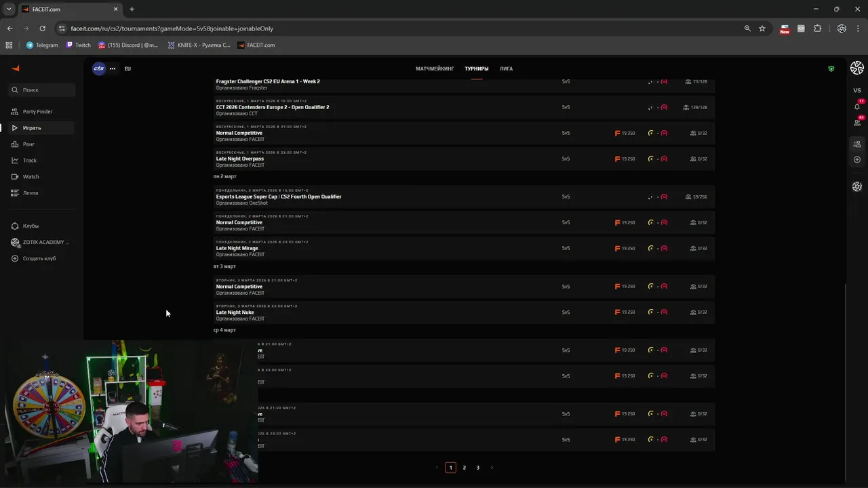
Task: Open the Chrome three-dot menu
Action: pos(858,28)
